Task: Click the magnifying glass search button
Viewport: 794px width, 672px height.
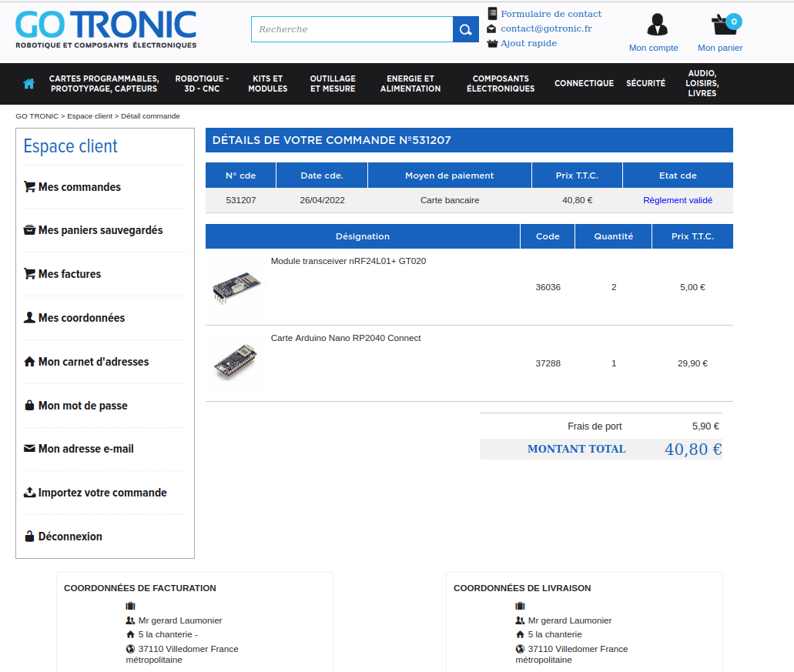Action: 465,29
